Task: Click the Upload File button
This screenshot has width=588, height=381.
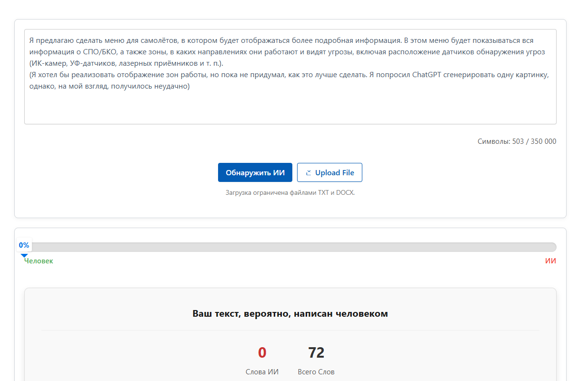Action: 329,173
